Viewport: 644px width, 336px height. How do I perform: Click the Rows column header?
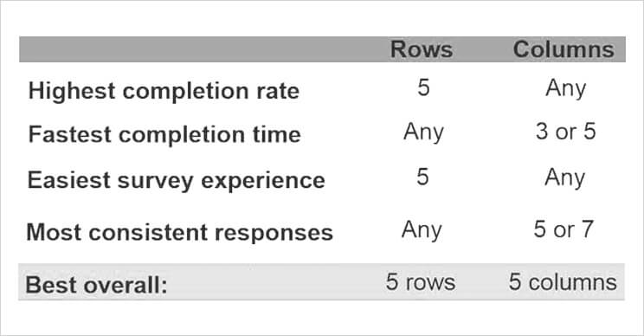pos(422,49)
